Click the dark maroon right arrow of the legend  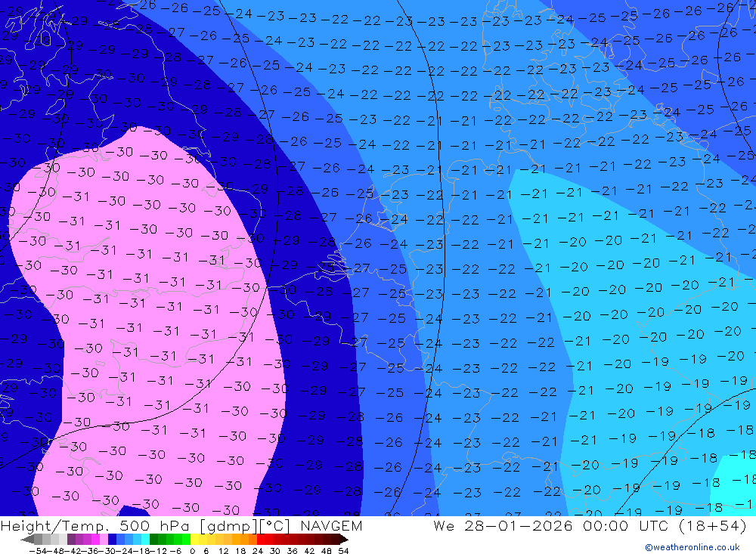click(x=344, y=540)
